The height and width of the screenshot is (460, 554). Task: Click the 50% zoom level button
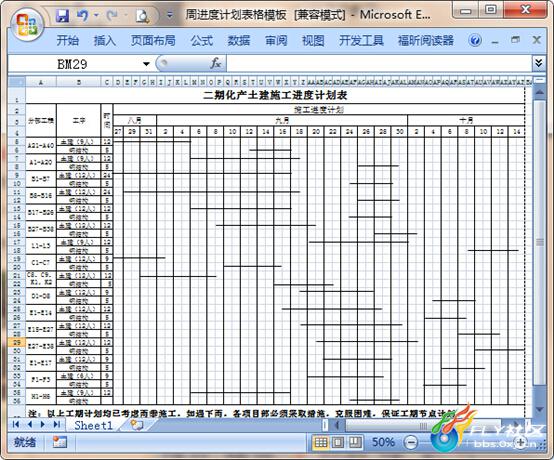point(383,442)
